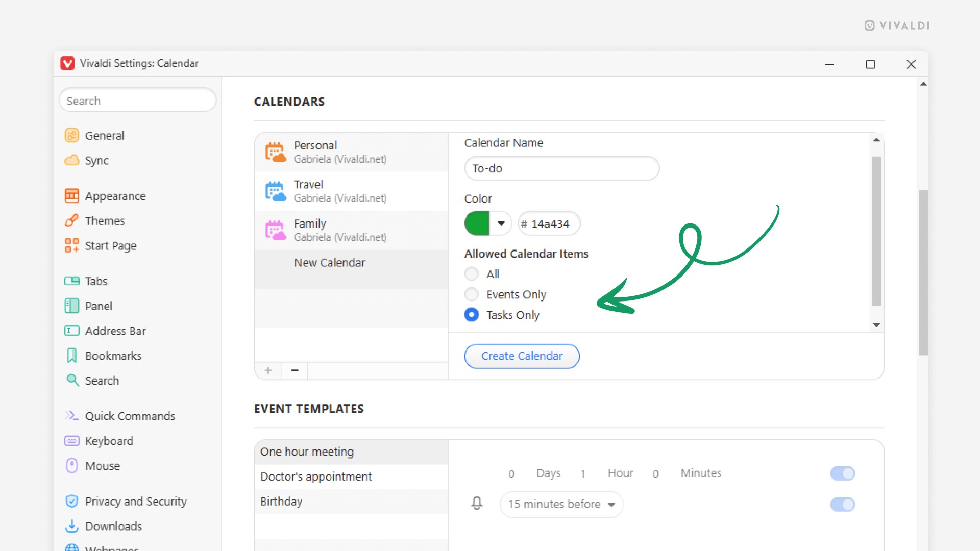Click the Privacy and Security shield icon
The height and width of the screenshot is (551, 980).
(x=72, y=501)
